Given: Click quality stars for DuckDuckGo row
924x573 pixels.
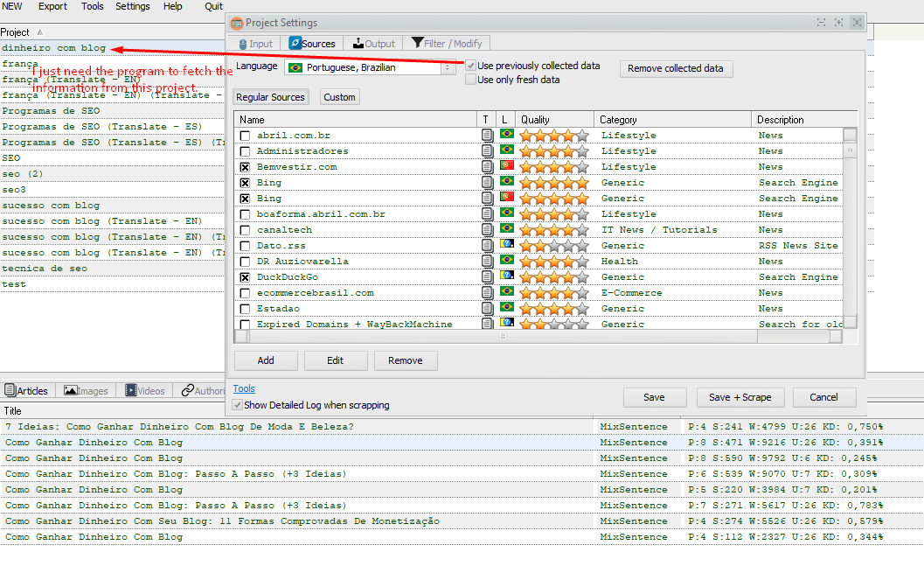Looking at the screenshot, I should 554,277.
